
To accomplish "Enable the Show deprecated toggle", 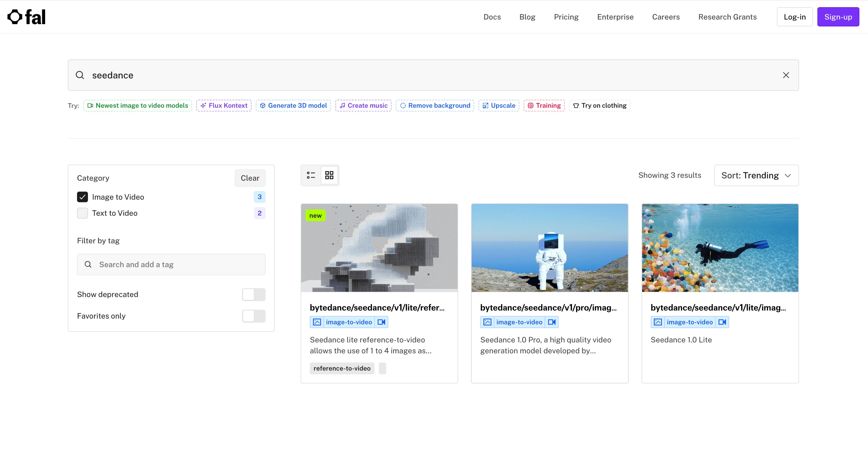I will [x=254, y=294].
